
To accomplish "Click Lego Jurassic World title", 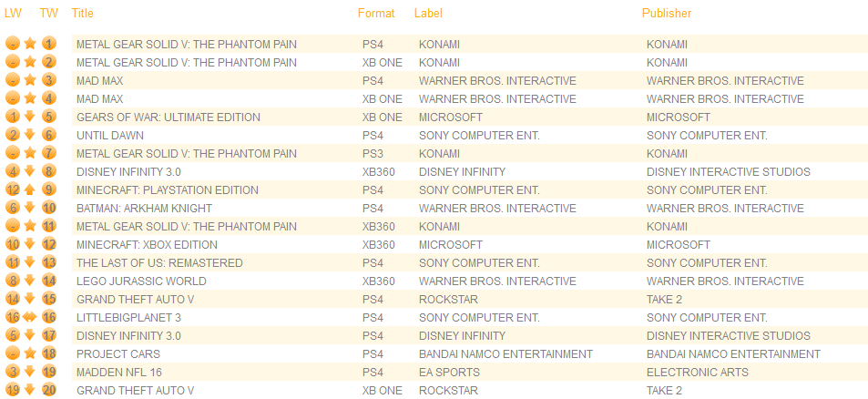I will [x=141, y=281].
